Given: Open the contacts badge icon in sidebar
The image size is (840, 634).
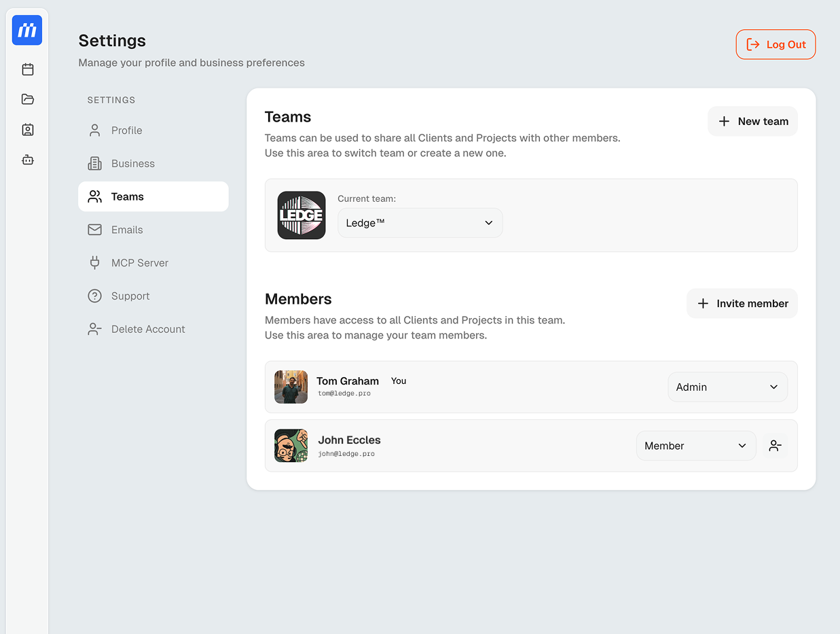Looking at the screenshot, I should (28, 130).
